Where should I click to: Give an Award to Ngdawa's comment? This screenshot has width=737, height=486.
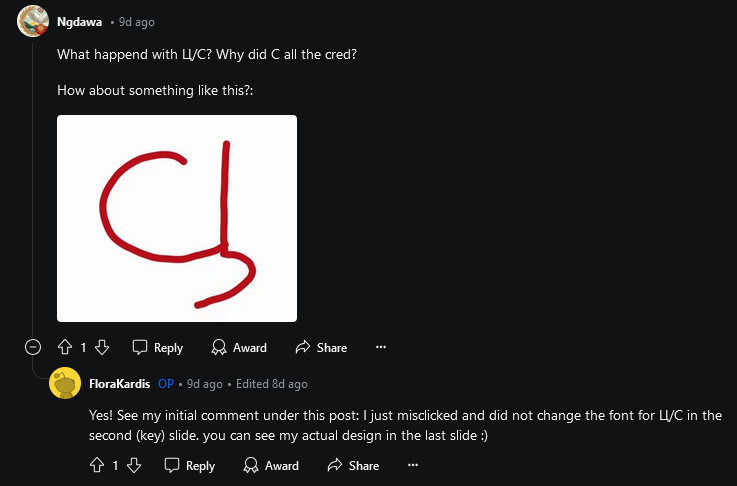point(239,347)
